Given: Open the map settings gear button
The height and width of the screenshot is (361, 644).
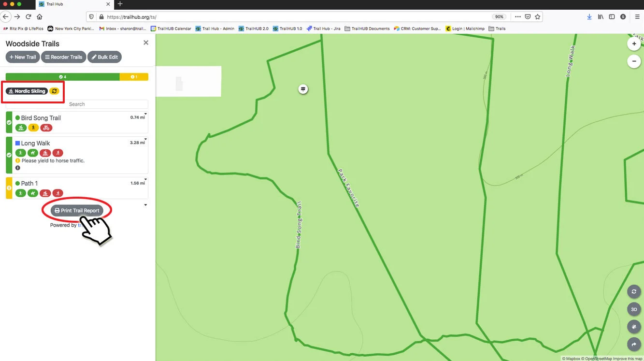Looking at the screenshot, I should click(x=634, y=327).
